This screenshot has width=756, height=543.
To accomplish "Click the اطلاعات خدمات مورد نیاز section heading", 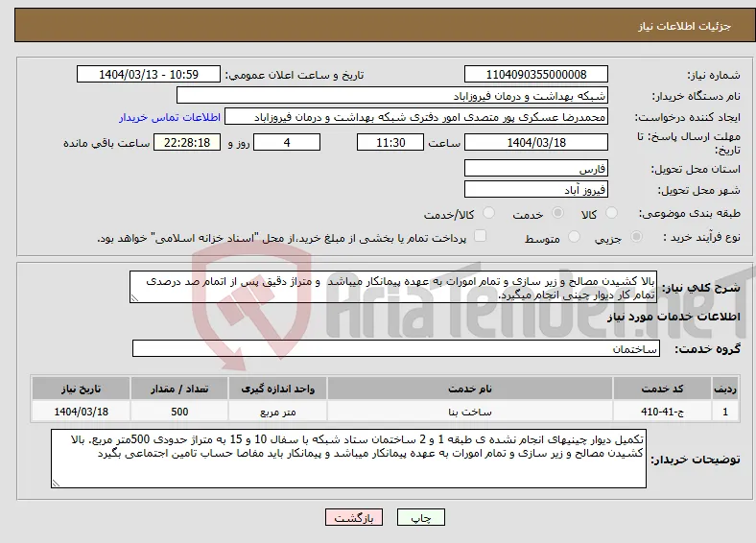I will (673, 317).
